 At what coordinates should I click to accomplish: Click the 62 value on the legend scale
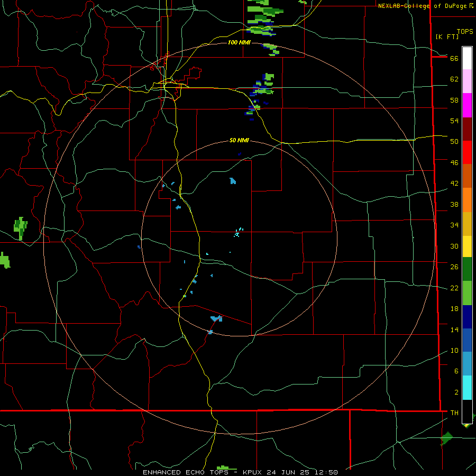click(454, 79)
